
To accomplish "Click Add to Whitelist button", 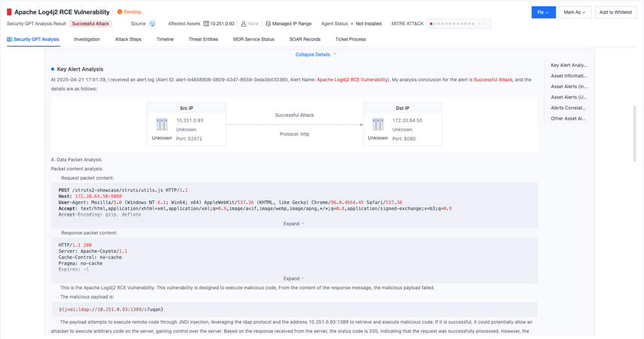I will click(x=616, y=12).
